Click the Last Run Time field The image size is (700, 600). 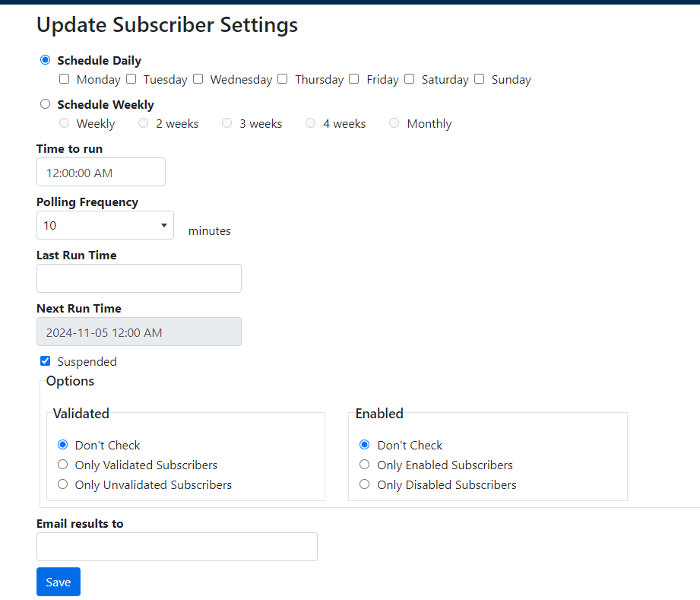138,278
